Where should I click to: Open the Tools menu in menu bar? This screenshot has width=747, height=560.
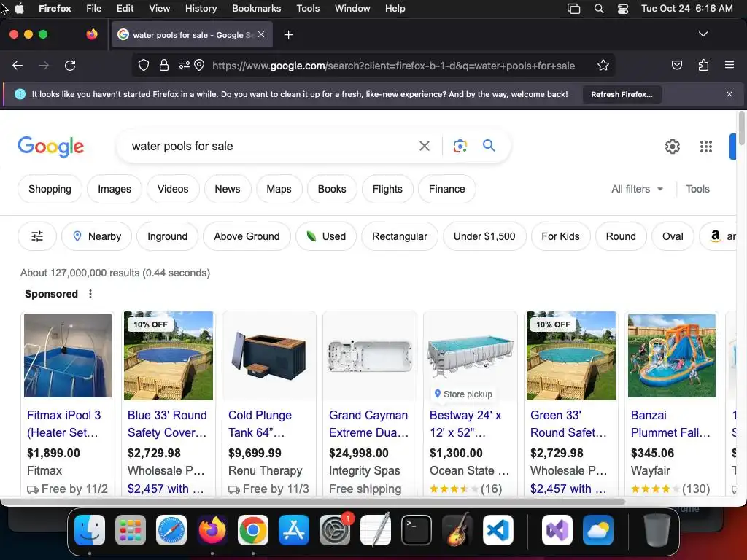308,8
